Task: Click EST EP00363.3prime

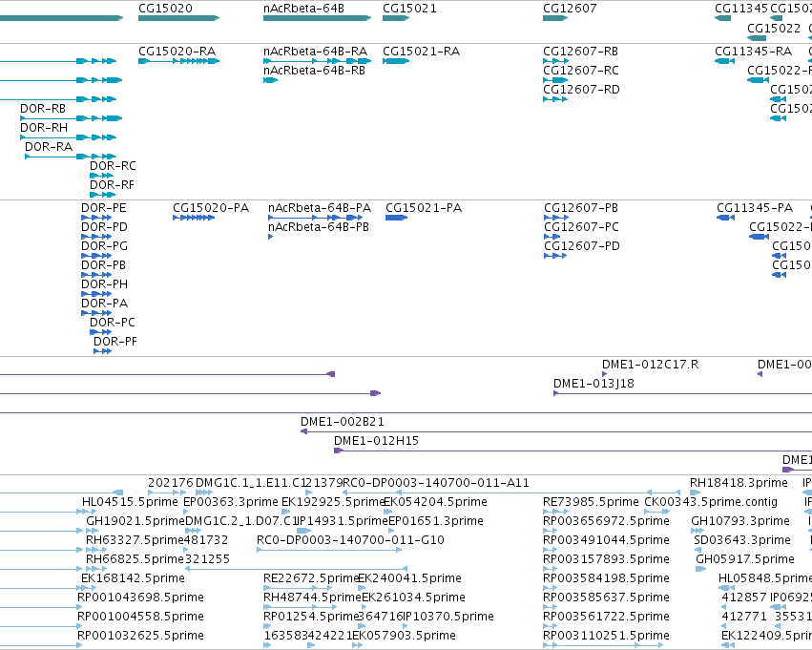Action: tap(231, 502)
